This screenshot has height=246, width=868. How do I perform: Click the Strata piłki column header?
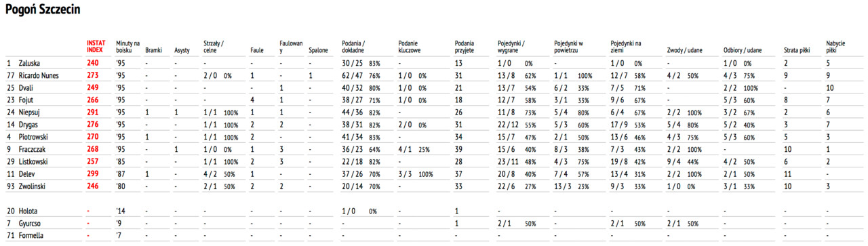[797, 50]
